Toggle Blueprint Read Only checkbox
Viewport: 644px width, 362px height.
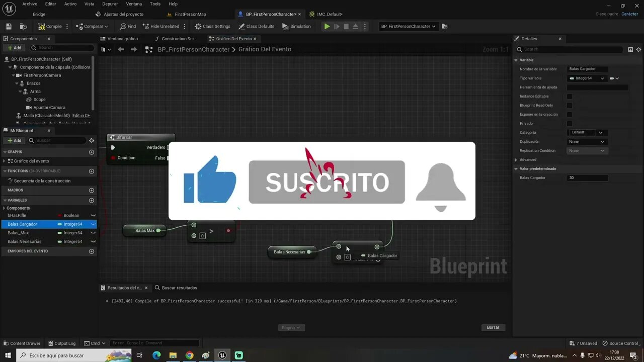(x=570, y=106)
